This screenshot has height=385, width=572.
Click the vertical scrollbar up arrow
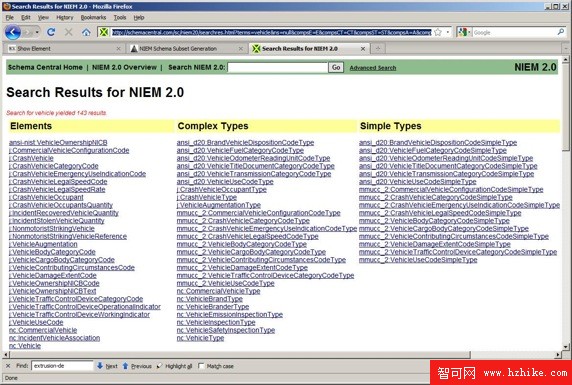click(x=566, y=59)
